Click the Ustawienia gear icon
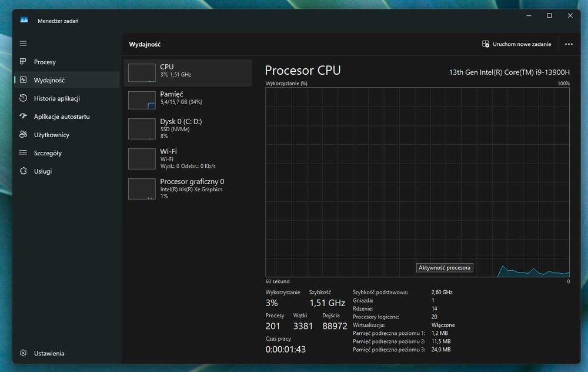 click(24, 353)
